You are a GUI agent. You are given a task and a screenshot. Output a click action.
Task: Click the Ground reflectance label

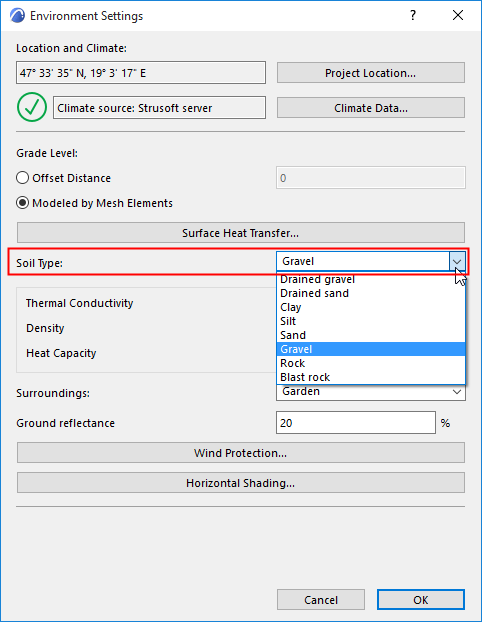(x=65, y=423)
